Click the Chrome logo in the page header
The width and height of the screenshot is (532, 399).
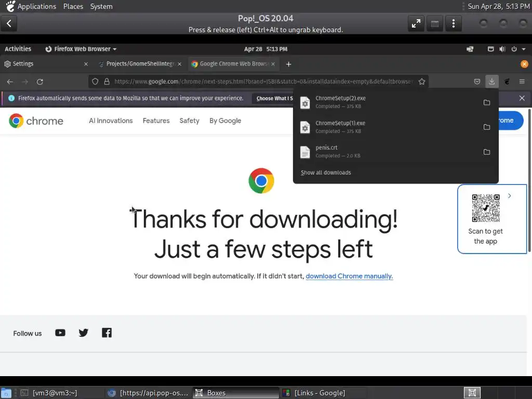[x=36, y=121]
